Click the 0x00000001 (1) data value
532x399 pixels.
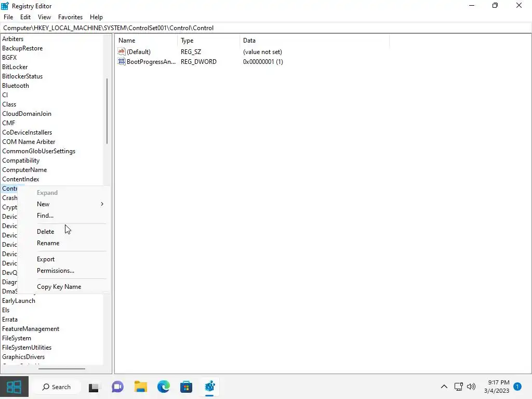[263, 61]
